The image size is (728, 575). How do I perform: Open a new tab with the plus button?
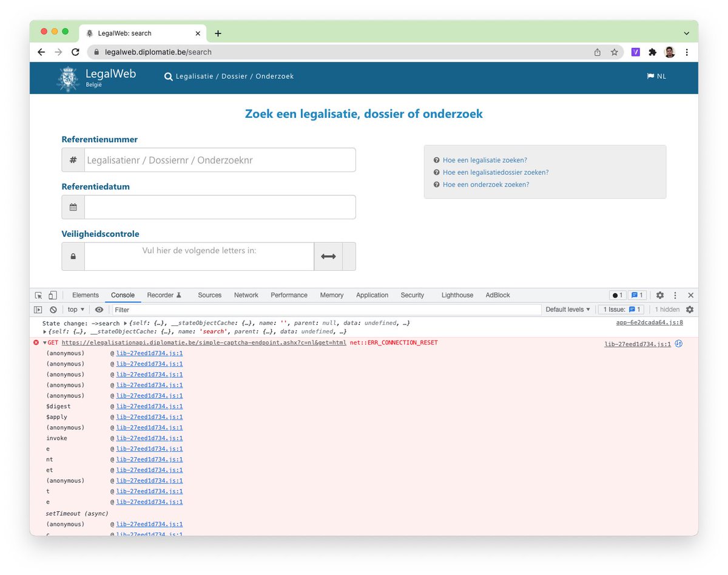(218, 33)
